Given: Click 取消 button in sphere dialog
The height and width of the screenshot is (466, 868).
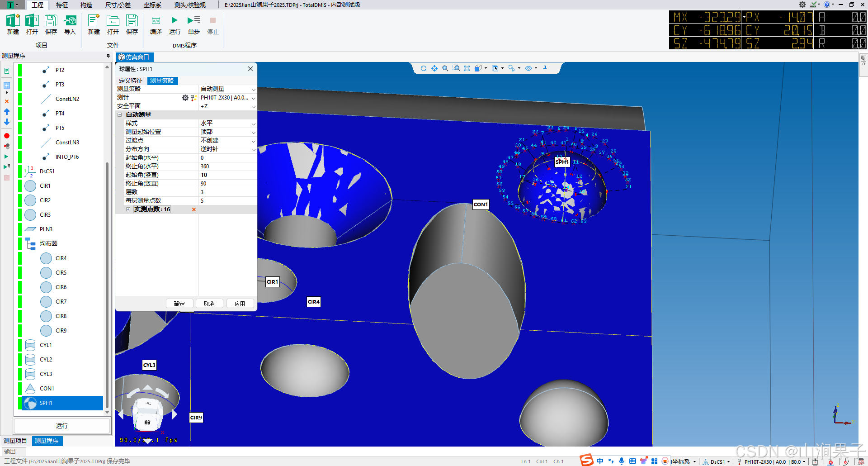Looking at the screenshot, I should pyautogui.click(x=209, y=304).
